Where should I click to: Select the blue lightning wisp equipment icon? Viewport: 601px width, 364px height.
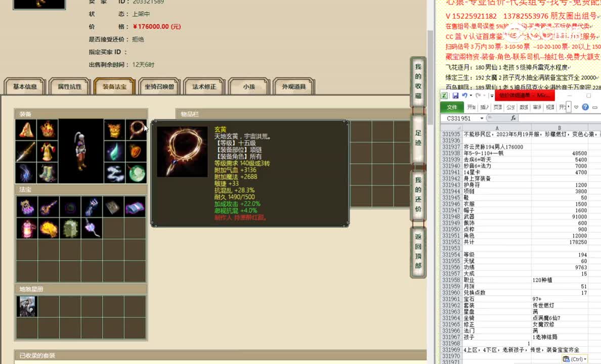tap(26, 173)
